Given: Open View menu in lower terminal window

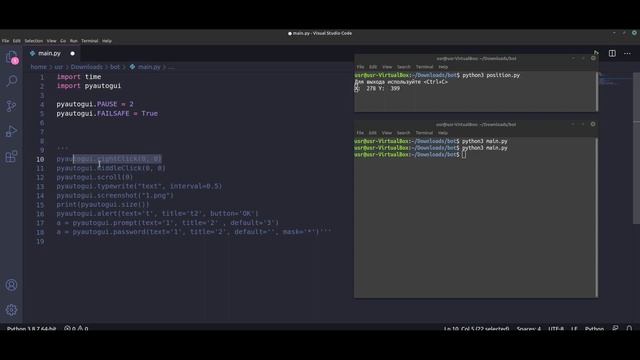Looking at the screenshot, I should (x=387, y=133).
